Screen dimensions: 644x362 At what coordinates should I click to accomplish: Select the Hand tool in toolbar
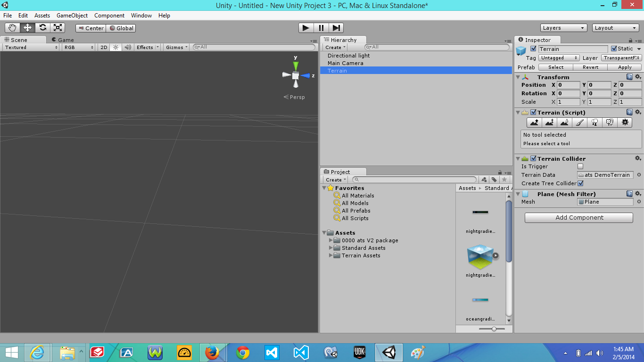(12, 28)
